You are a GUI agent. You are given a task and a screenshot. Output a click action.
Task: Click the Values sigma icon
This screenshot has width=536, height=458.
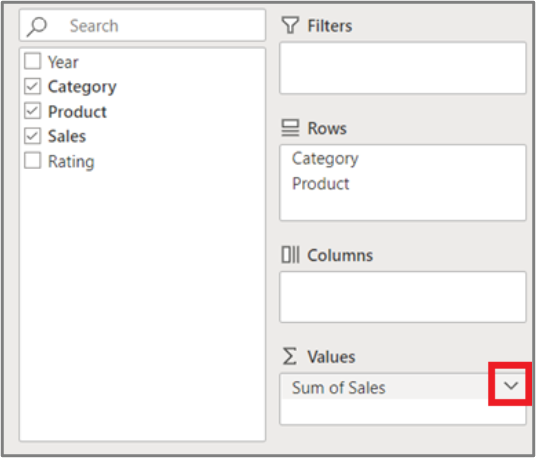pyautogui.click(x=290, y=356)
